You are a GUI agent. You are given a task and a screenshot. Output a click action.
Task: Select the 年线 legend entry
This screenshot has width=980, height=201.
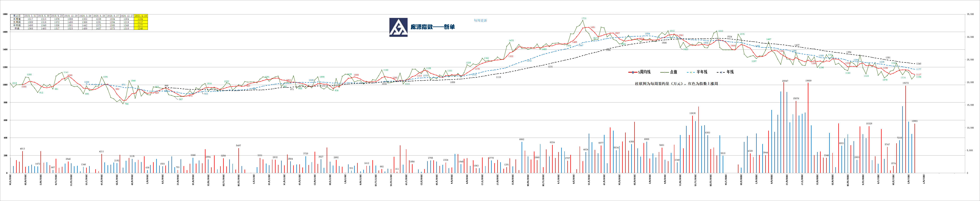click(725, 72)
